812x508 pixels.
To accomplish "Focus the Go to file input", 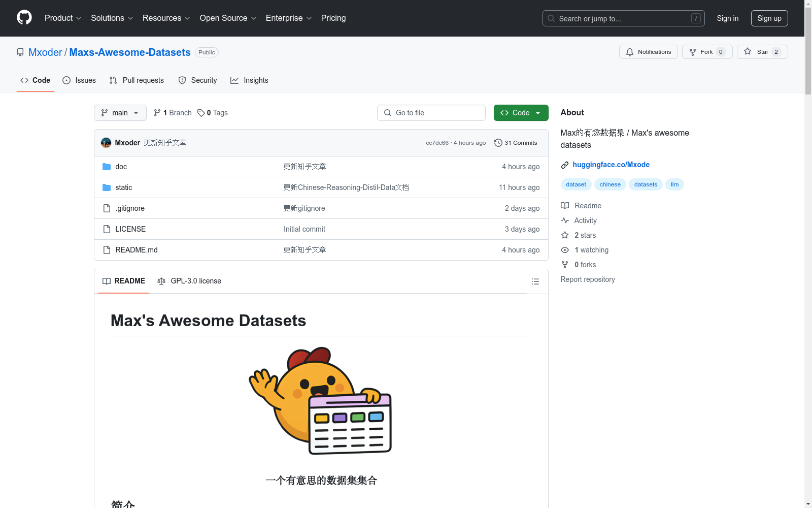I will click(431, 113).
